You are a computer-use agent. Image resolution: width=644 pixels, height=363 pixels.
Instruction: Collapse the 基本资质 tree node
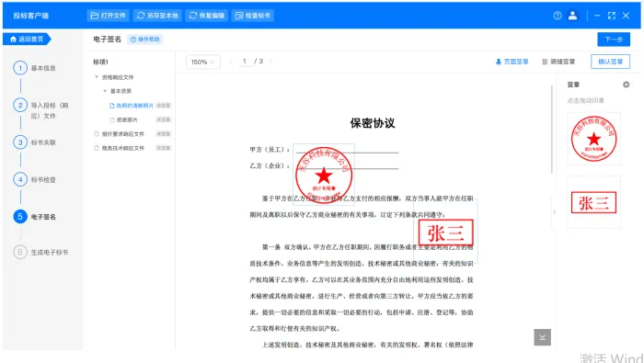click(x=105, y=91)
